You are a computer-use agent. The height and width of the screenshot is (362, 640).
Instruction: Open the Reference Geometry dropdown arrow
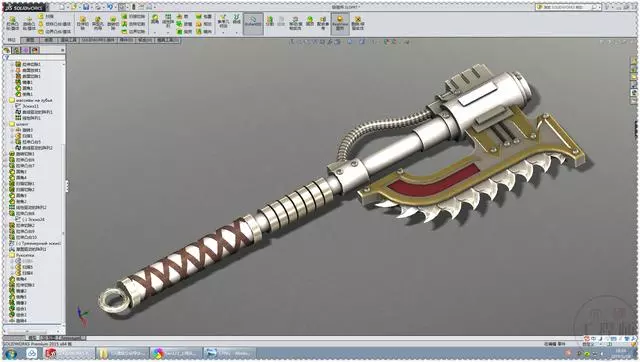(x=223, y=33)
